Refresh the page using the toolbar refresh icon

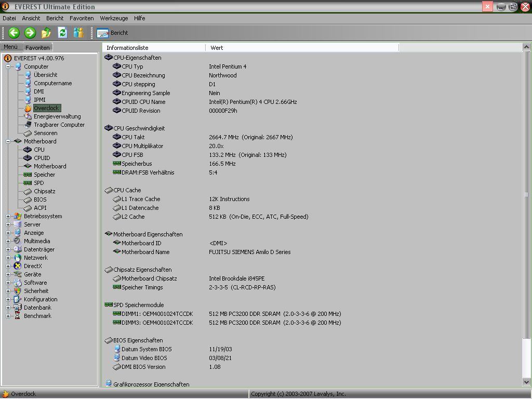pyautogui.click(x=62, y=33)
